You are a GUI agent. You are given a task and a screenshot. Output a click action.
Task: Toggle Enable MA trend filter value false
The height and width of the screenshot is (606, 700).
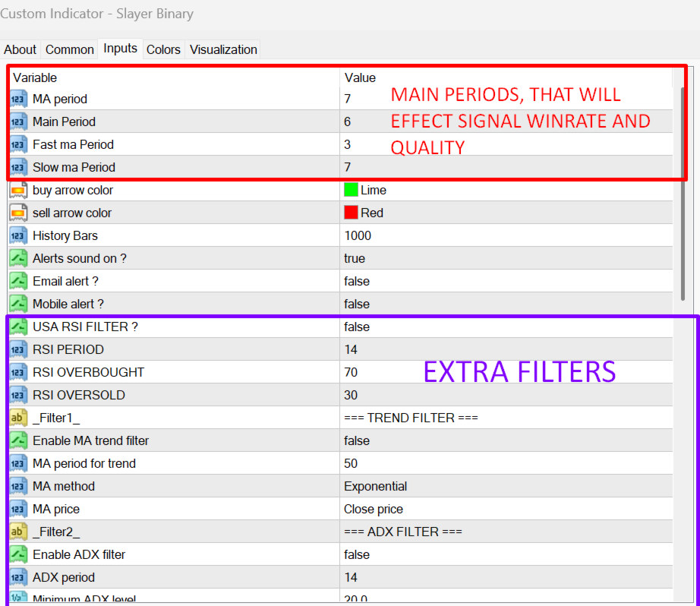pyautogui.click(x=506, y=440)
